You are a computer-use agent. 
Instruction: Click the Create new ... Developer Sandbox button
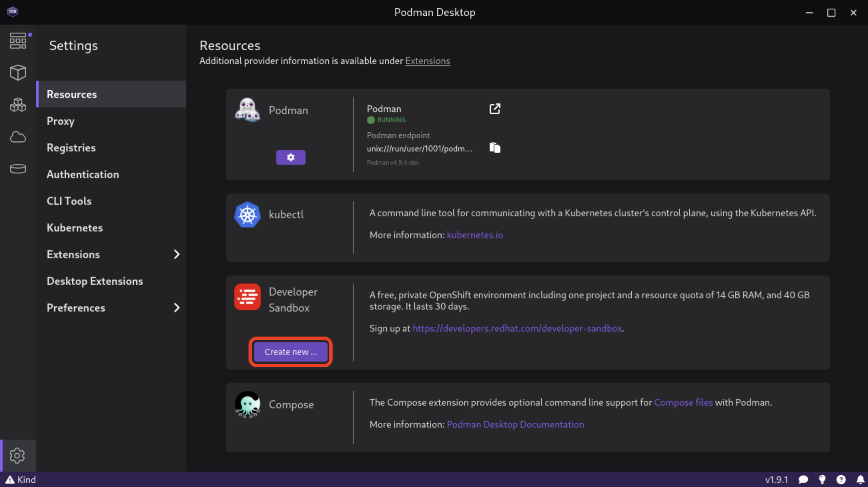291,352
